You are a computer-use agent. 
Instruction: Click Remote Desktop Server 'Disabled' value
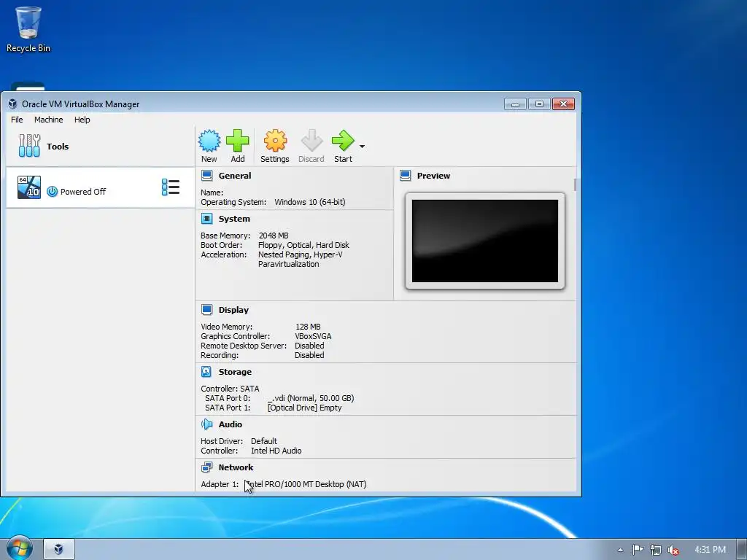tap(309, 346)
